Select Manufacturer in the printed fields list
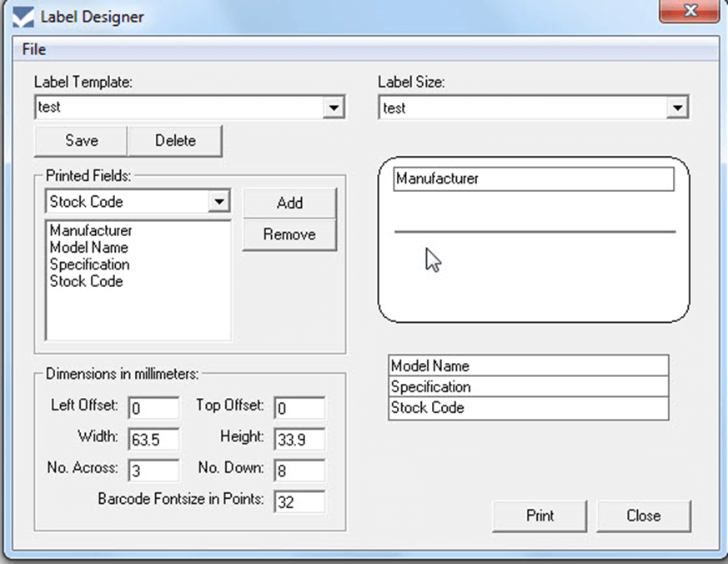The width and height of the screenshot is (728, 564). coord(91,230)
